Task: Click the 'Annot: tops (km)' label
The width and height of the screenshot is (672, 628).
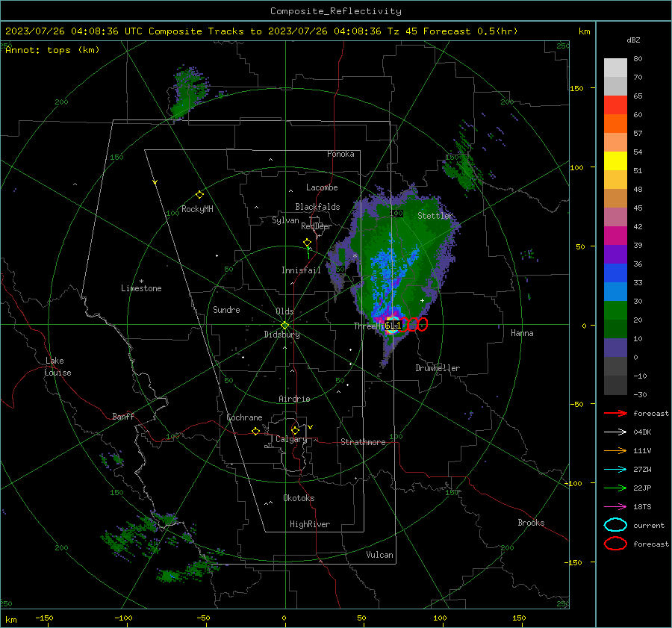Action: tap(52, 50)
